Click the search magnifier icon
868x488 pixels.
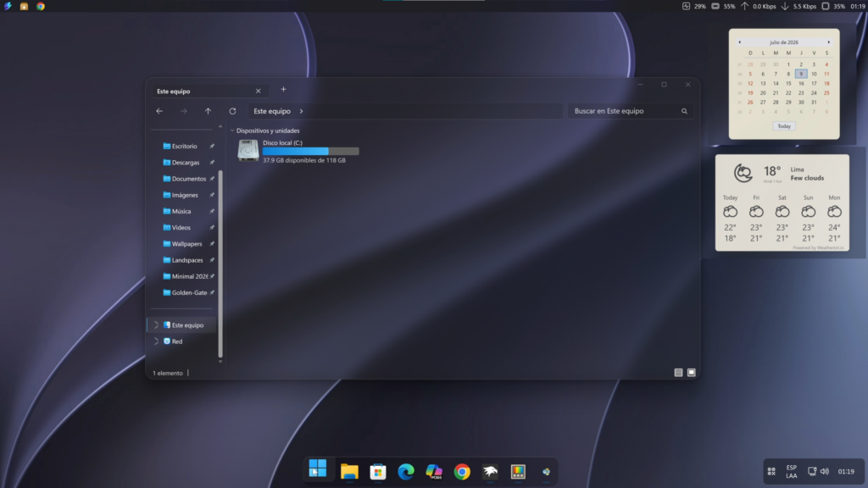click(x=684, y=111)
